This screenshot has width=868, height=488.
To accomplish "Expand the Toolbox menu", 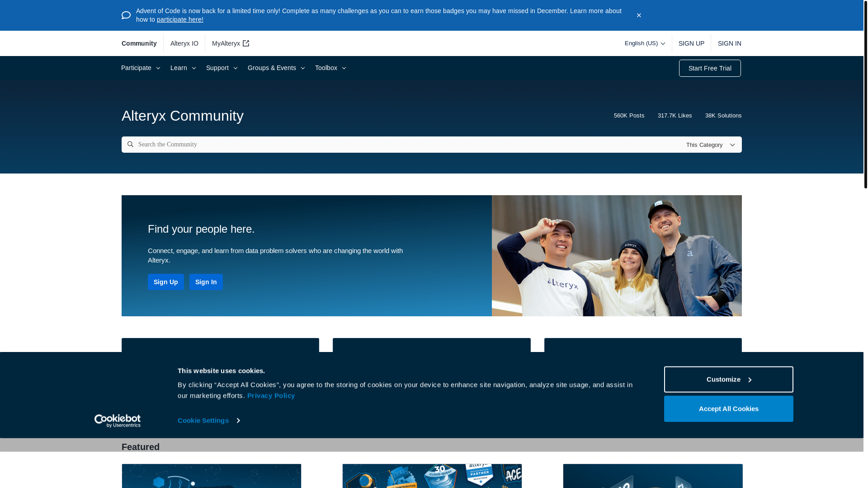I will 330,68.
